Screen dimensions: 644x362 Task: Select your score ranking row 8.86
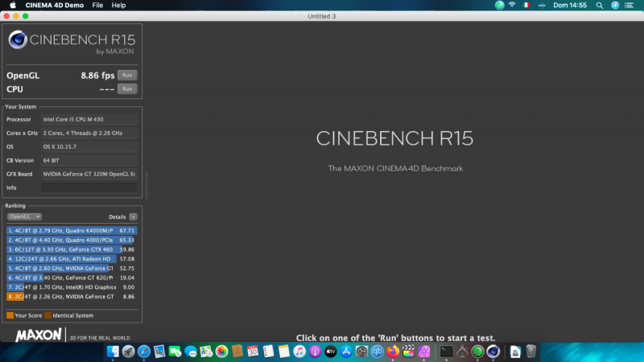70,297
